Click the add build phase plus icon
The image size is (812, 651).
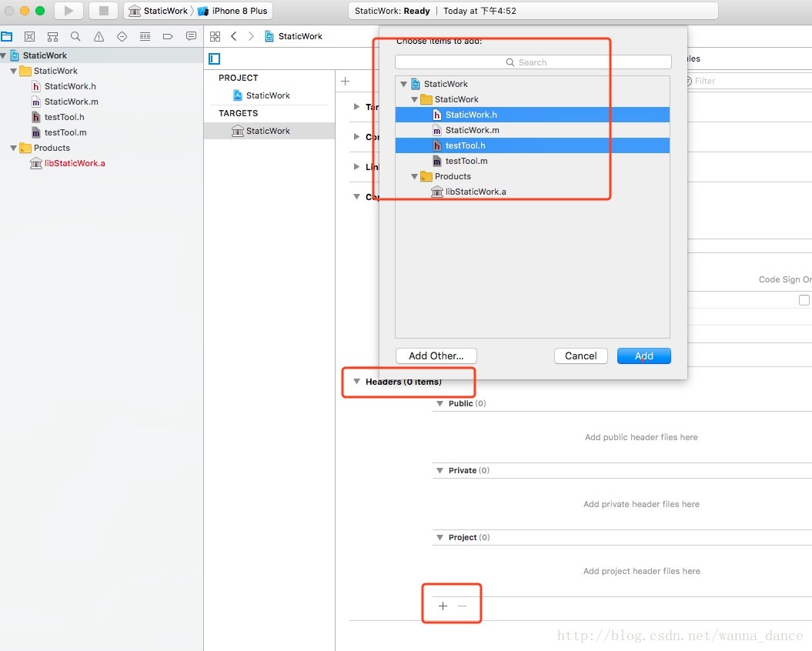346,82
